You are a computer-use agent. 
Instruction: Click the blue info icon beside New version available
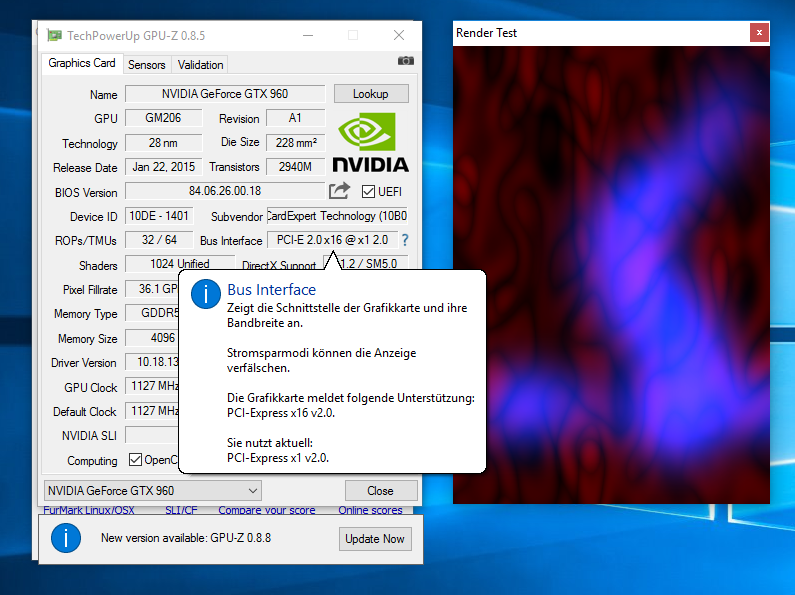point(66,538)
